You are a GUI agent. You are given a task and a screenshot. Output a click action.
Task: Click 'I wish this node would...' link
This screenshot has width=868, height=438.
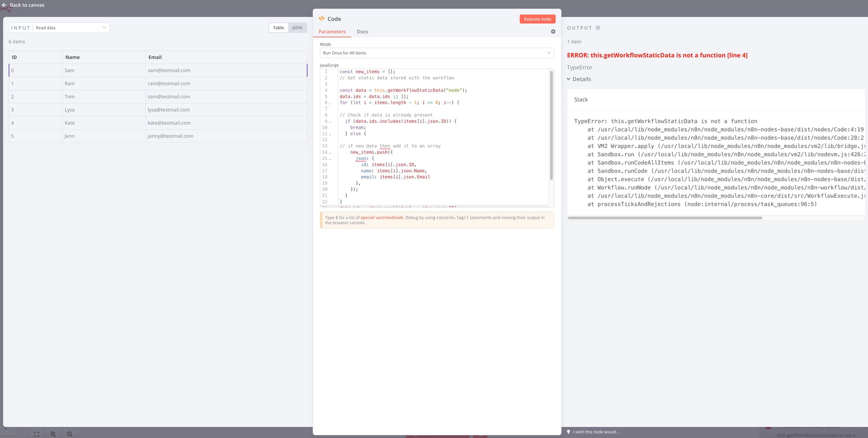(596, 432)
